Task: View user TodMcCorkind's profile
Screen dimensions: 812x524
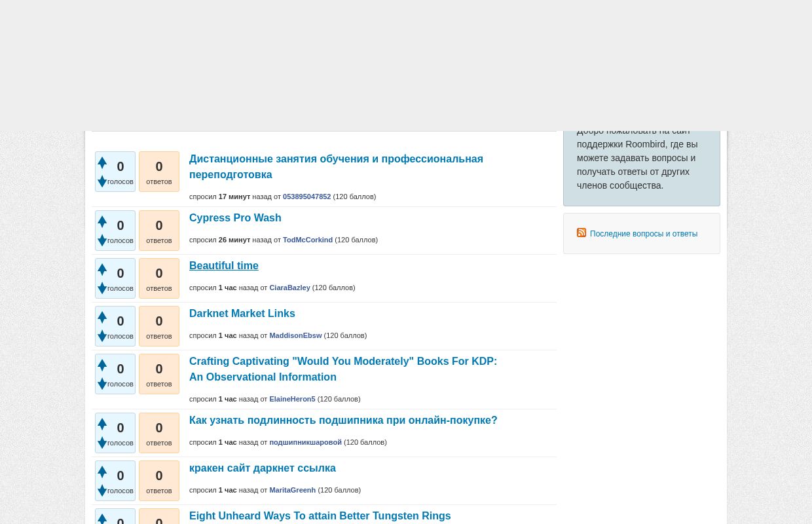Action: [307, 240]
